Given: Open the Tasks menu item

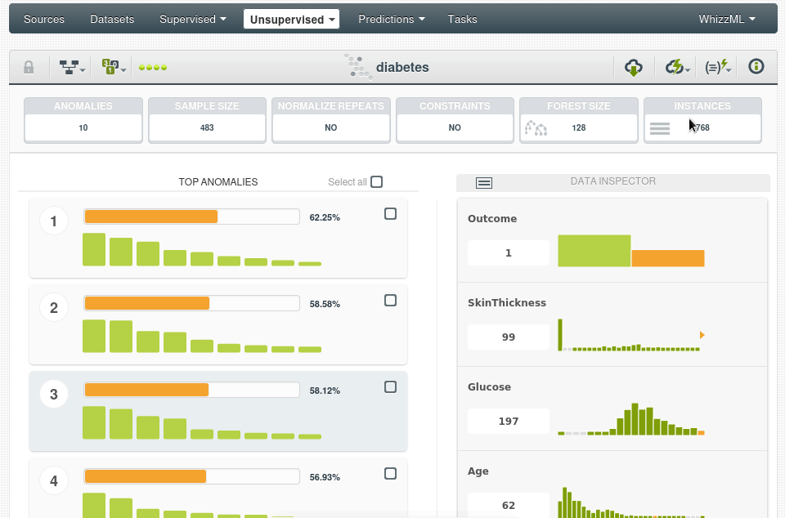Looking at the screenshot, I should pos(462,19).
